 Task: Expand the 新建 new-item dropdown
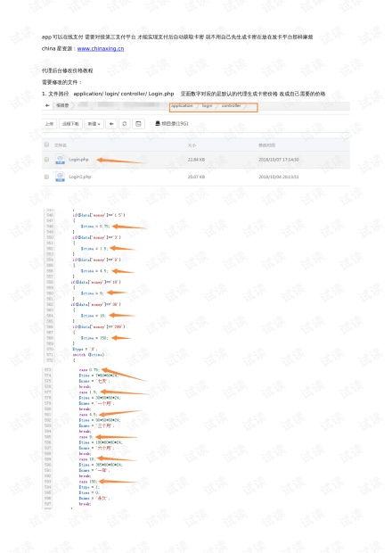coord(94,124)
